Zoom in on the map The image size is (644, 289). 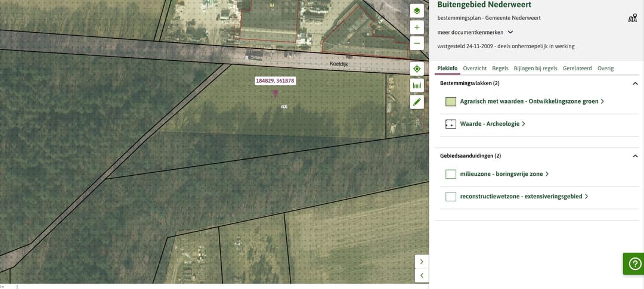[x=417, y=27]
